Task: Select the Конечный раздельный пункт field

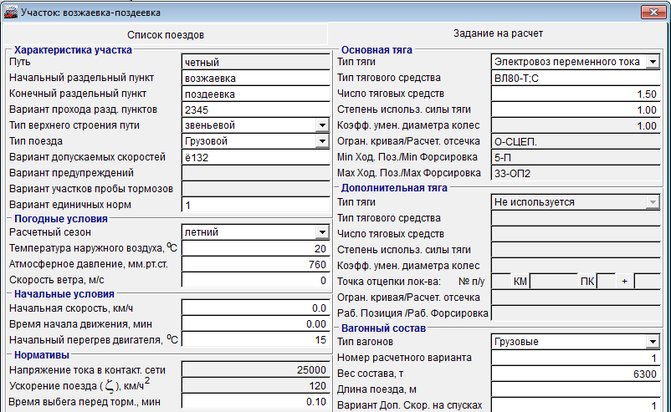Action: [x=255, y=93]
